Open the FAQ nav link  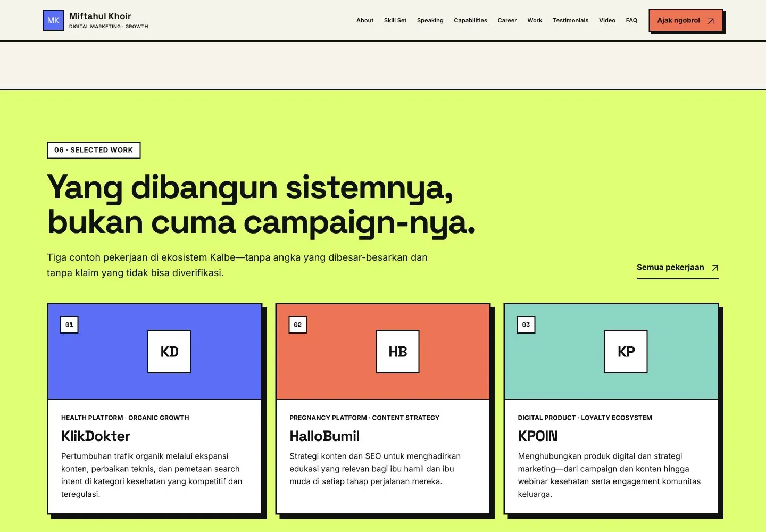click(631, 20)
